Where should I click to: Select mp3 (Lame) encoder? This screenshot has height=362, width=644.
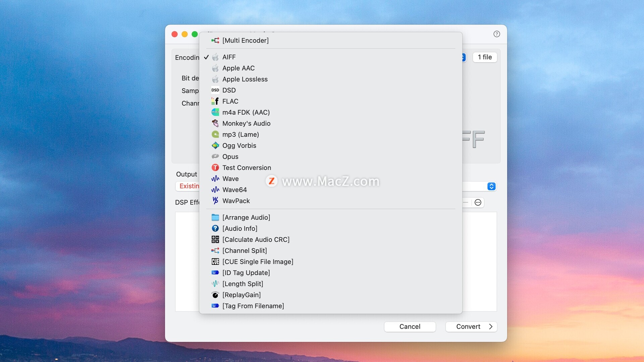click(240, 134)
